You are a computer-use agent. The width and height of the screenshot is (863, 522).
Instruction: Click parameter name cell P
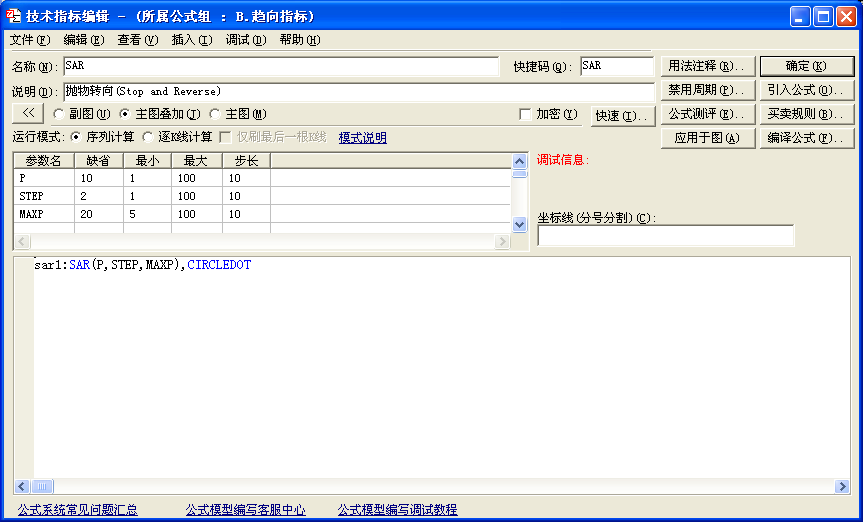[x=44, y=178]
